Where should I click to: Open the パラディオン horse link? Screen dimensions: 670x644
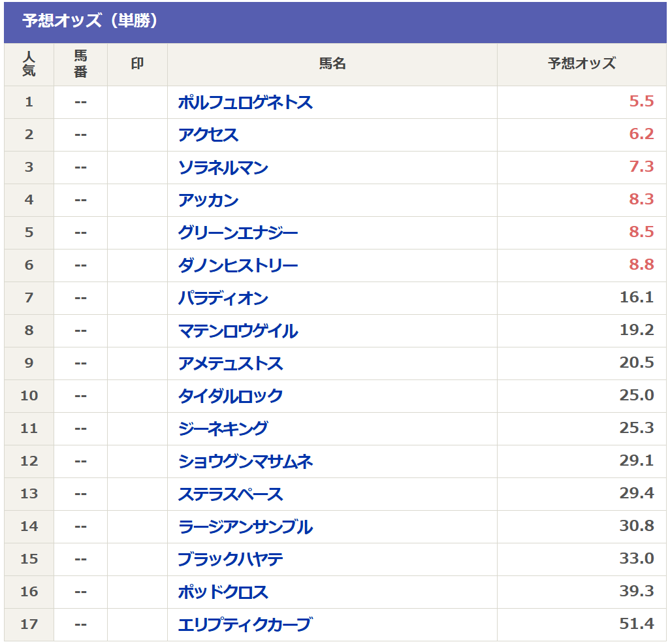coord(223,298)
